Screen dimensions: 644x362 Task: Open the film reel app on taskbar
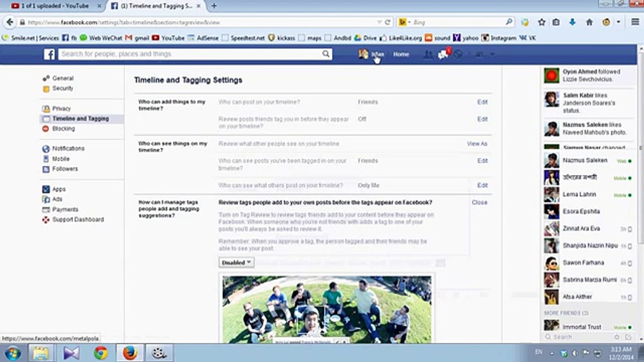(159, 353)
